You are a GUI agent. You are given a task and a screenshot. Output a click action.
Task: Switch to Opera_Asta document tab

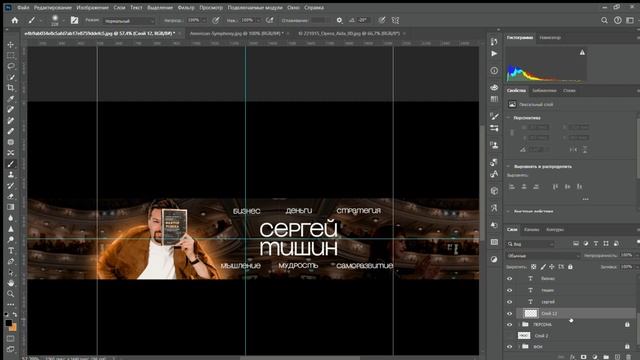349,33
